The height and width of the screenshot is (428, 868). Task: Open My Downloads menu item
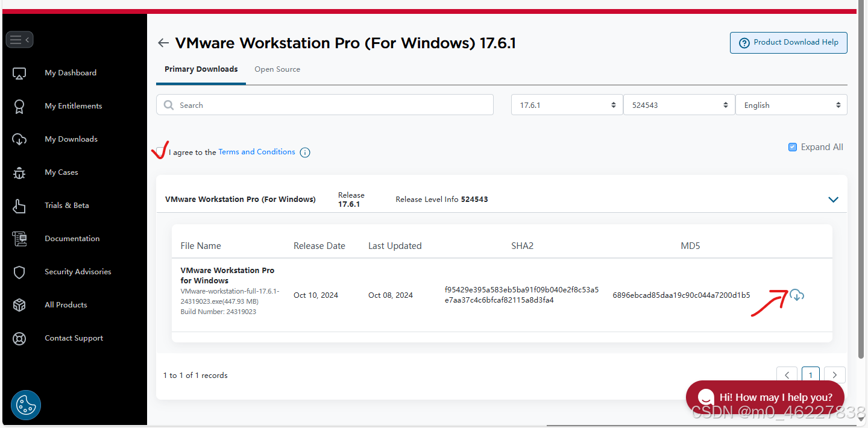tap(71, 139)
